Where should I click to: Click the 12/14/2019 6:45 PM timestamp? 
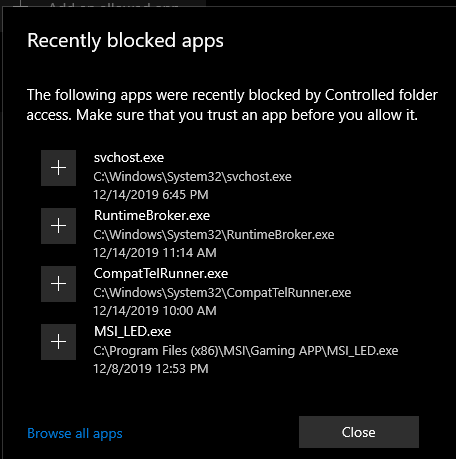click(151, 195)
